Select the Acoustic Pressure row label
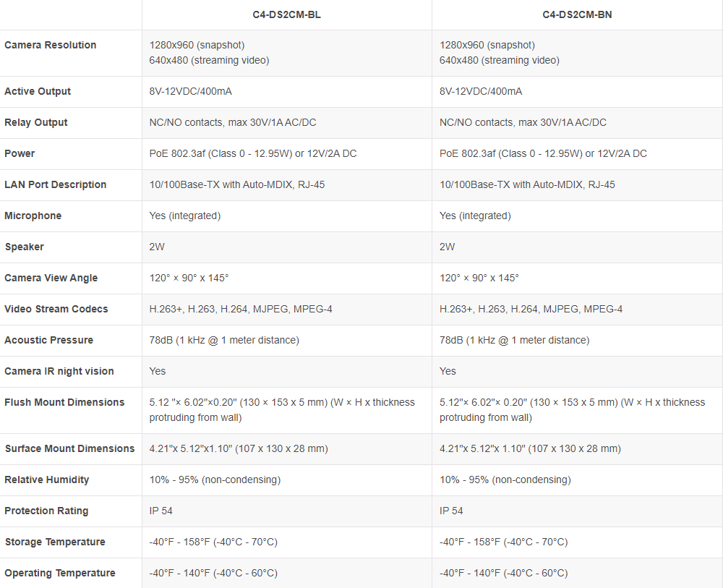The image size is (723, 588). pyautogui.click(x=49, y=340)
